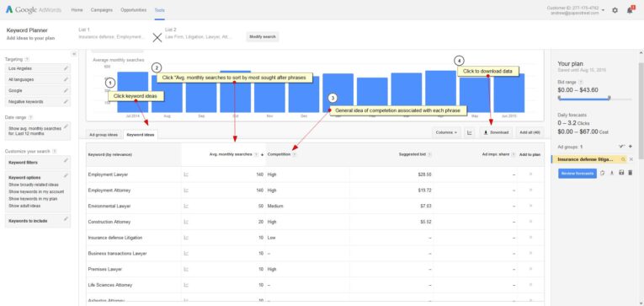Sort by Avg. monthly searches column
This screenshot has height=306, width=644.
point(231,154)
